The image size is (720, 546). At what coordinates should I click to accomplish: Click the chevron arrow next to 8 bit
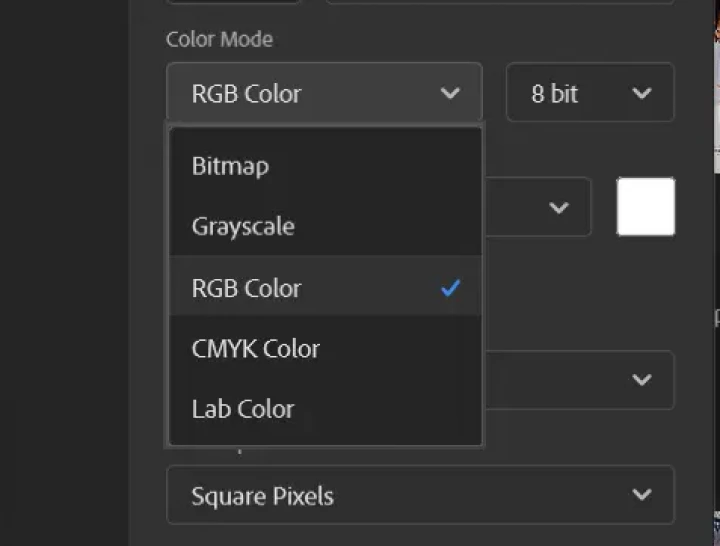click(x=642, y=94)
